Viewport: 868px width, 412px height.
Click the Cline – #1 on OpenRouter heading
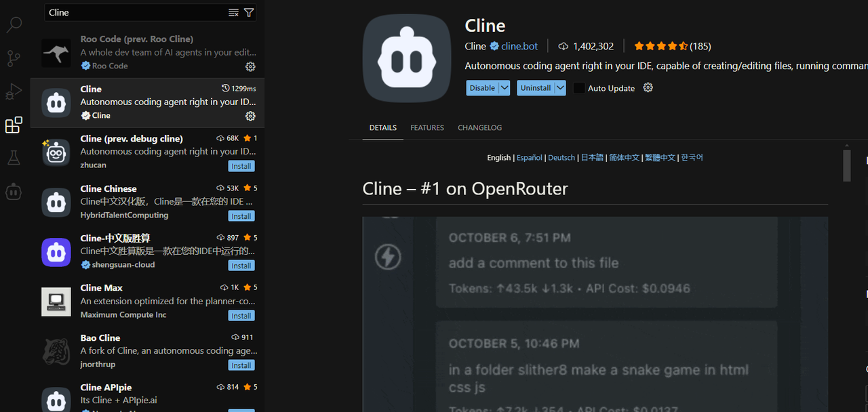tap(465, 188)
